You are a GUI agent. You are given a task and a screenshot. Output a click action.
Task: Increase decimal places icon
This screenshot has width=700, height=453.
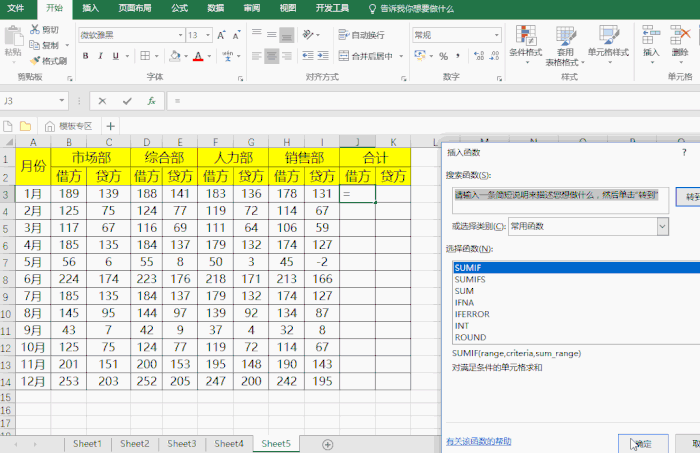click(479, 56)
